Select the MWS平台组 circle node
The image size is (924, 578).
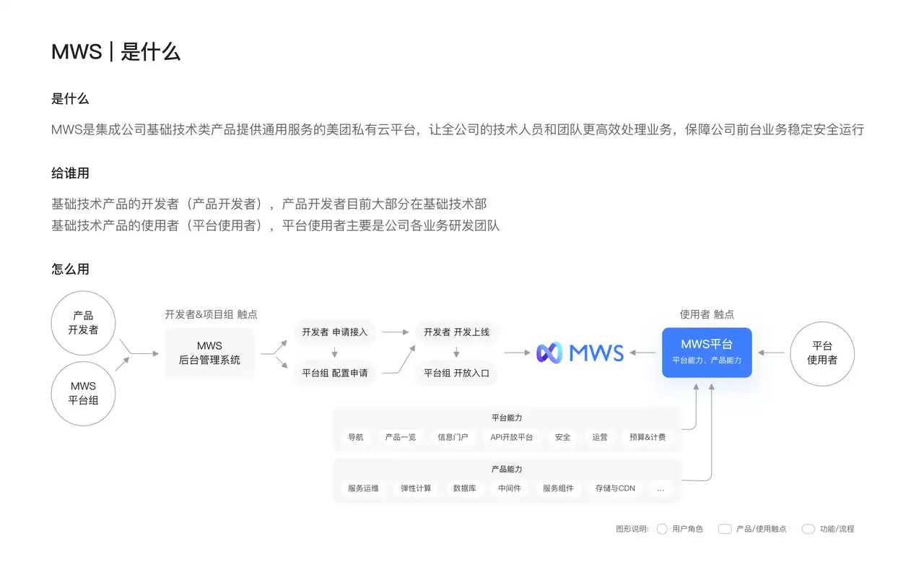83,393
